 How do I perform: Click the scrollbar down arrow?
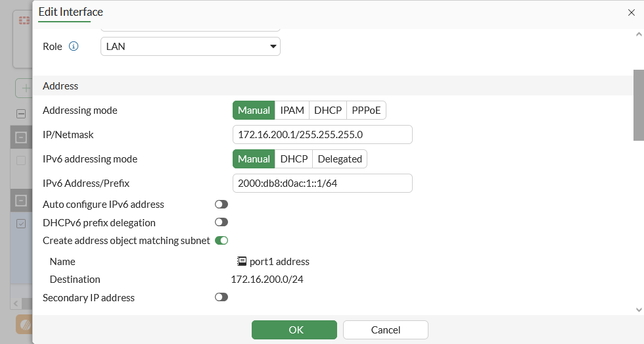tap(638, 308)
